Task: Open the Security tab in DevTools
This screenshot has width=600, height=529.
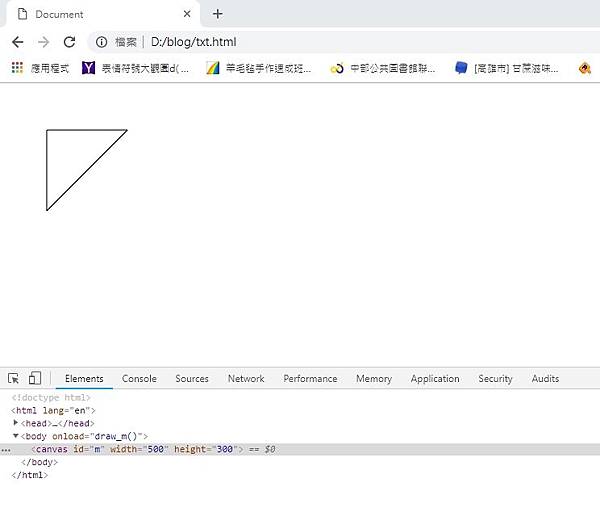Action: click(495, 379)
